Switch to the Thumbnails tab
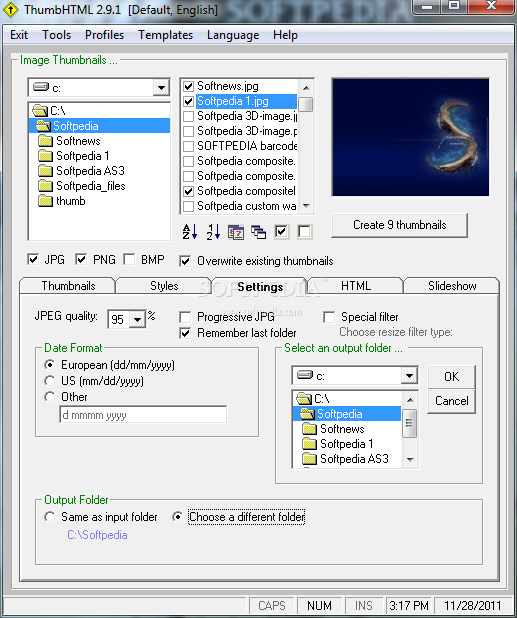The image size is (517, 618). (68, 286)
